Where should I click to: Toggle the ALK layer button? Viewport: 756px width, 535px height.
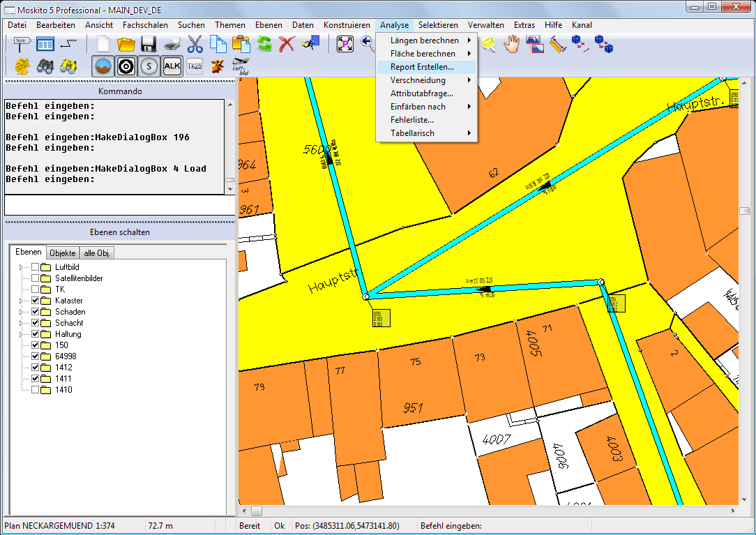pos(172,66)
